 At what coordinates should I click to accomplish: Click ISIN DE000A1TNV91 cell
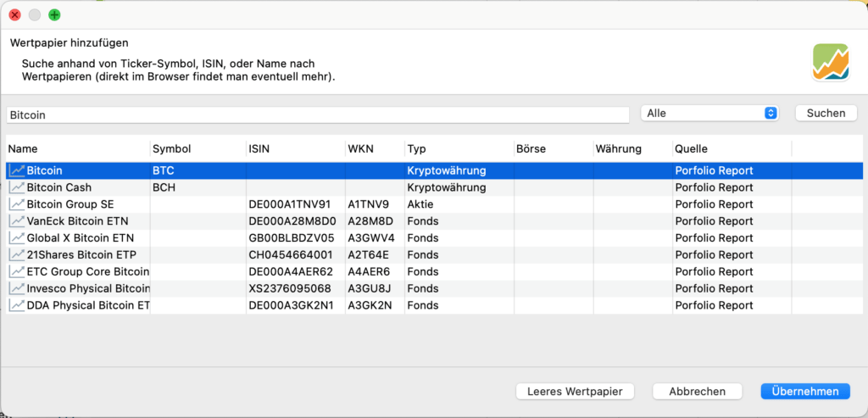(290, 205)
